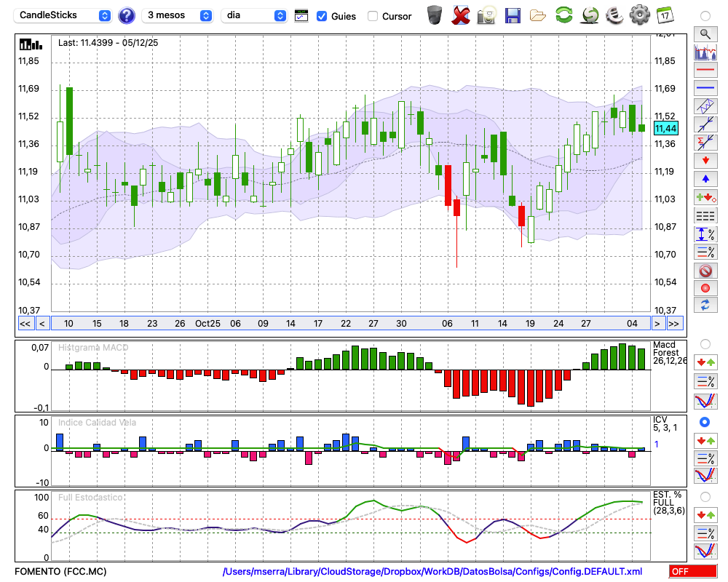This screenshot has height=582, width=728.
Task: Click the trash can icon
Action: pyautogui.click(x=435, y=15)
